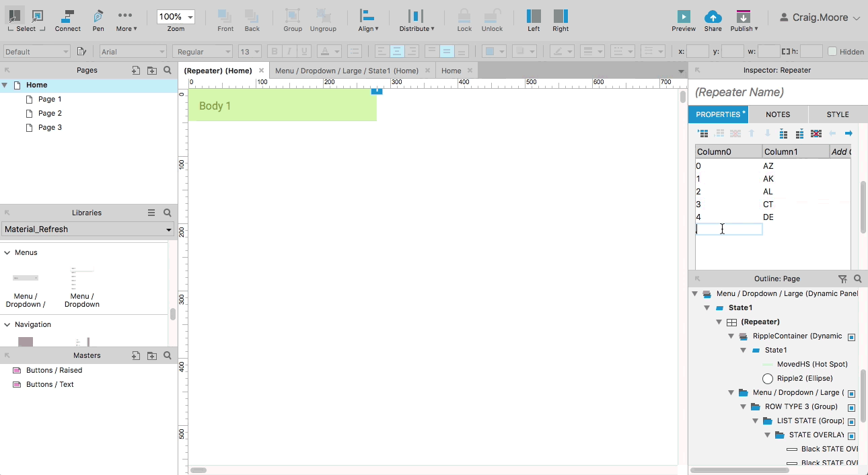Open the NOTES inspector tab
Image resolution: width=868 pixels, height=475 pixels.
pyautogui.click(x=778, y=114)
